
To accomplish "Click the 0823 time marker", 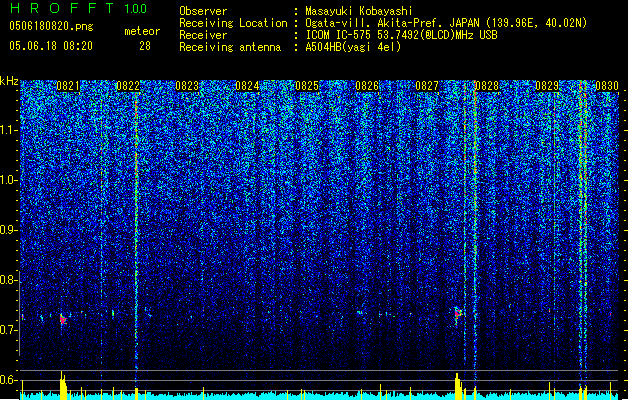I will click(x=187, y=86).
